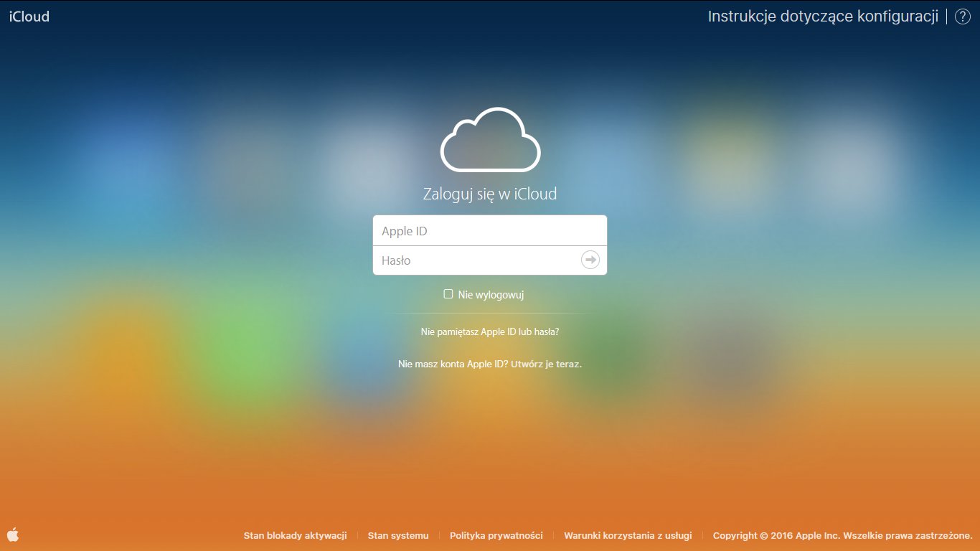
Task: Click the Apple logo in footer
Action: pyautogui.click(x=13, y=534)
